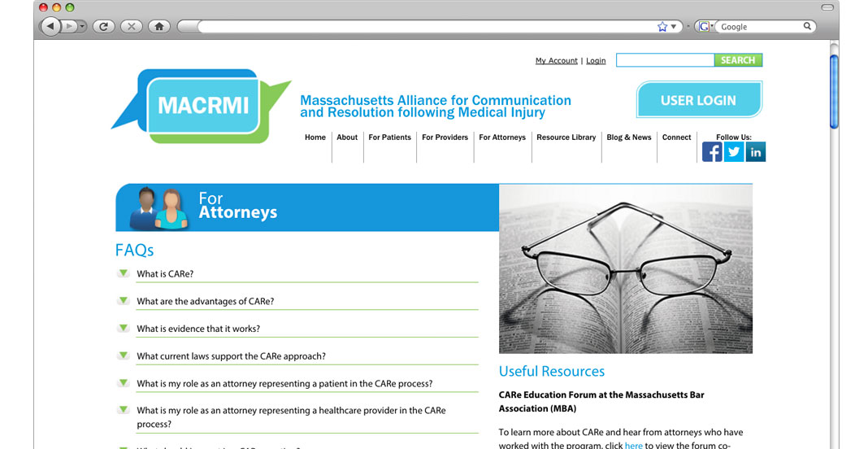This screenshot has height=449, width=868.
Task: Click the site search text box
Action: click(x=665, y=60)
